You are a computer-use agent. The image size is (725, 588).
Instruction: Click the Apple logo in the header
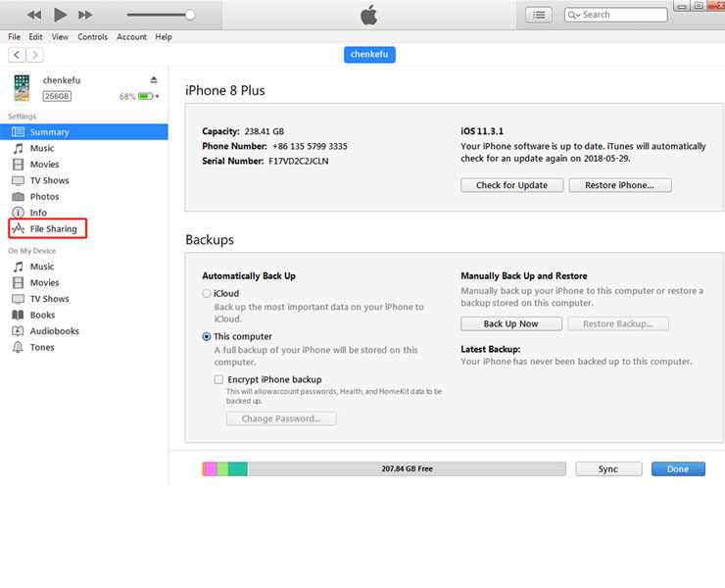tap(369, 16)
